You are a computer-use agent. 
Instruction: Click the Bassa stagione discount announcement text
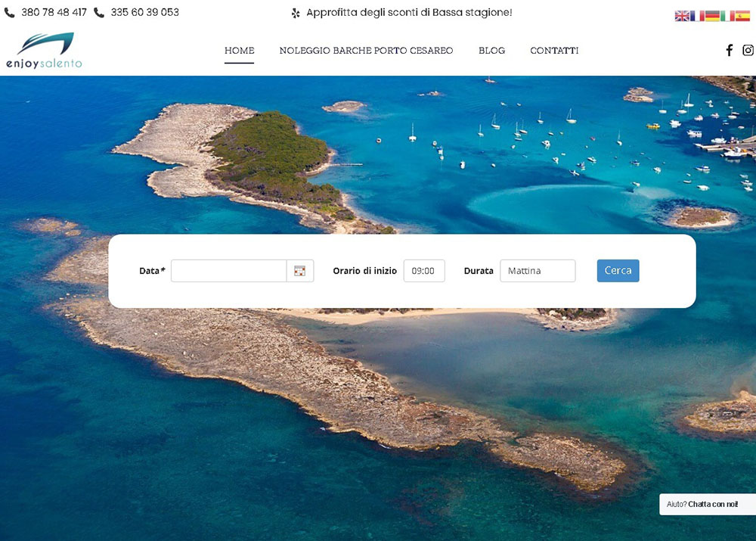click(x=409, y=13)
